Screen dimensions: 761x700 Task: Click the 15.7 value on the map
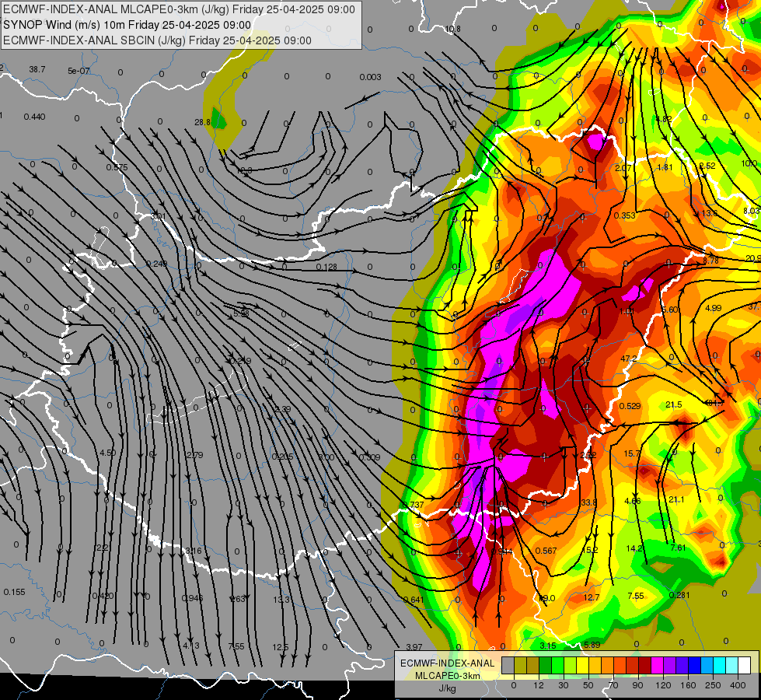(632, 453)
